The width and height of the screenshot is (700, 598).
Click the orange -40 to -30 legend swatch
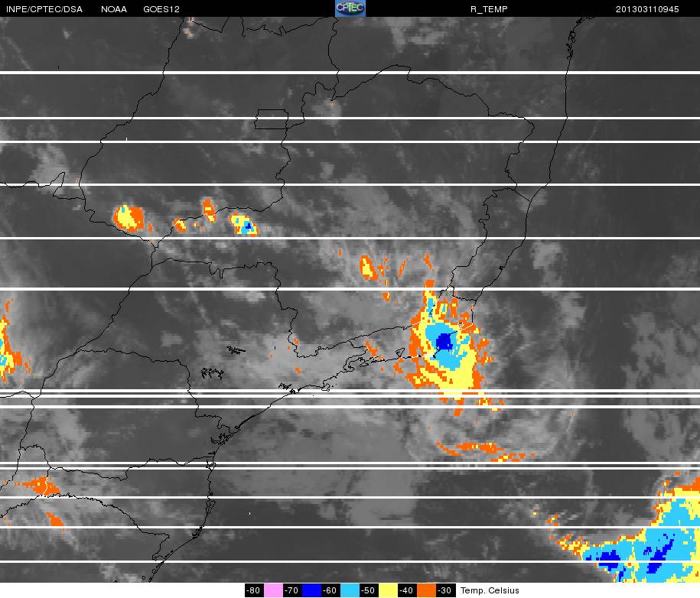pyautogui.click(x=427, y=590)
